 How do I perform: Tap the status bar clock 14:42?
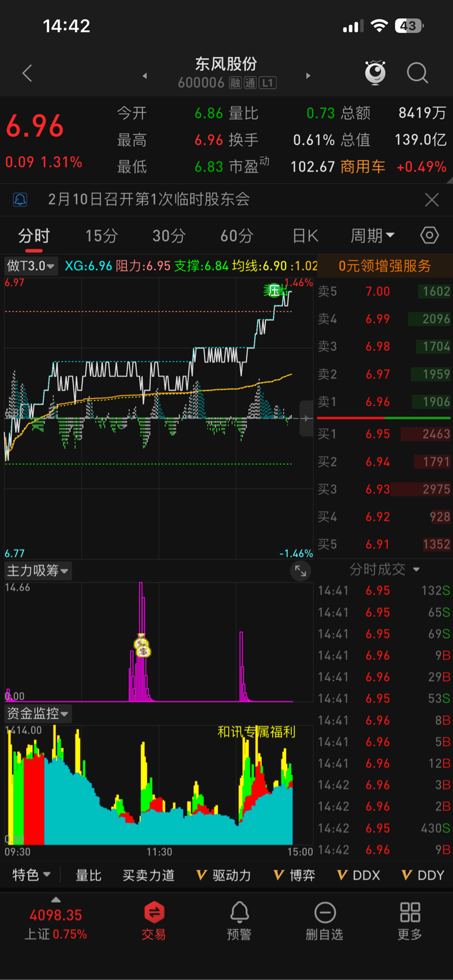(x=67, y=26)
